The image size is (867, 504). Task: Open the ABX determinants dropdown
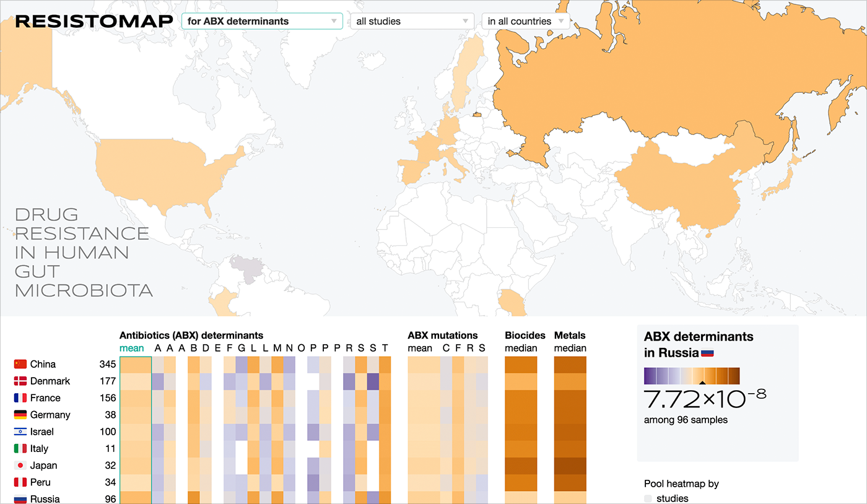262,21
